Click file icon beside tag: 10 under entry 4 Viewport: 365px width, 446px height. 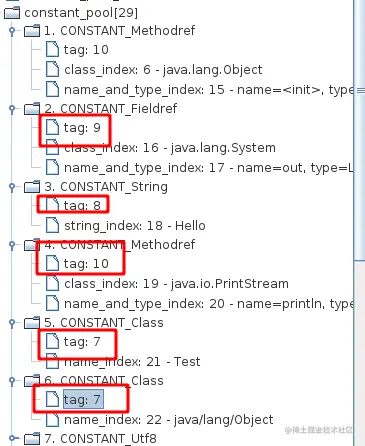pyautogui.click(x=52, y=264)
